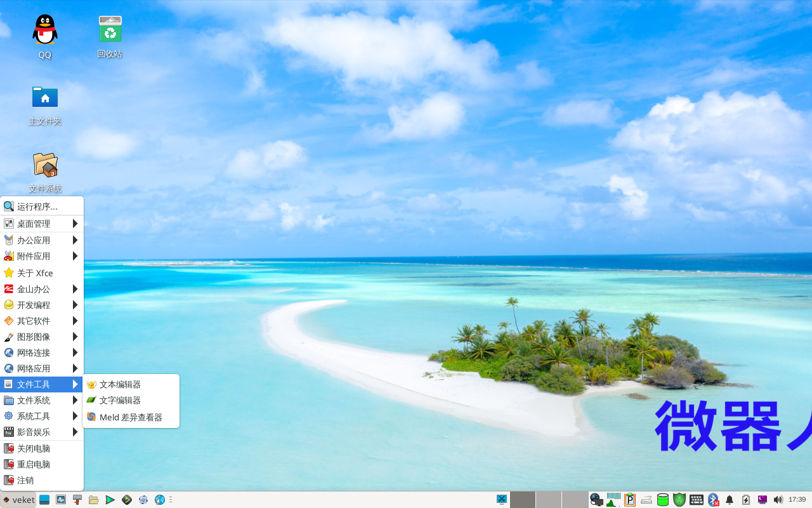The height and width of the screenshot is (508, 812).
Task: Select 关闭电脑 to shut down
Action: [x=42, y=448]
